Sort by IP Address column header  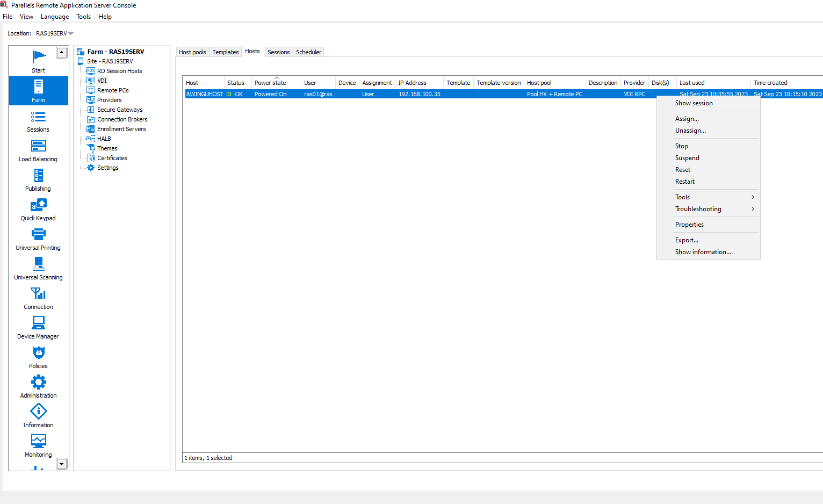419,83
